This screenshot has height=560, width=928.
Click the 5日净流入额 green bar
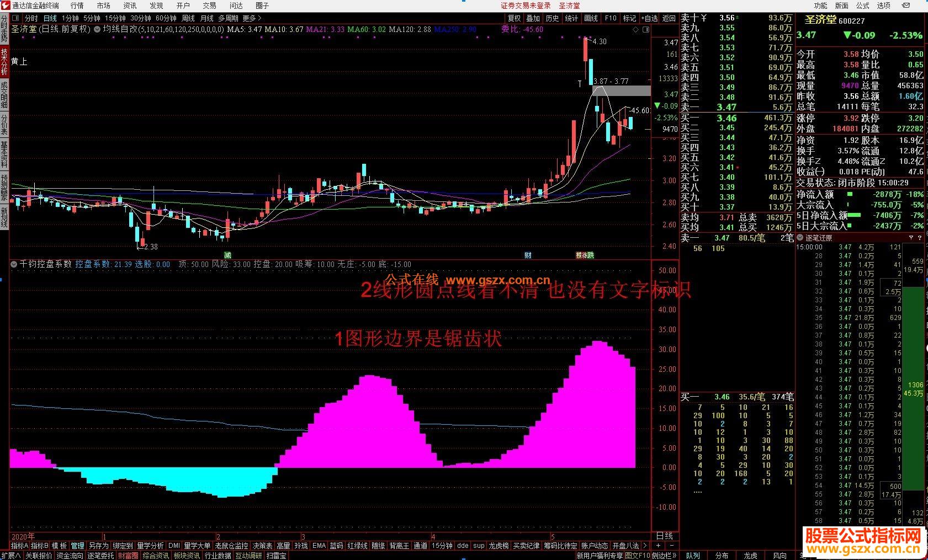[853, 215]
